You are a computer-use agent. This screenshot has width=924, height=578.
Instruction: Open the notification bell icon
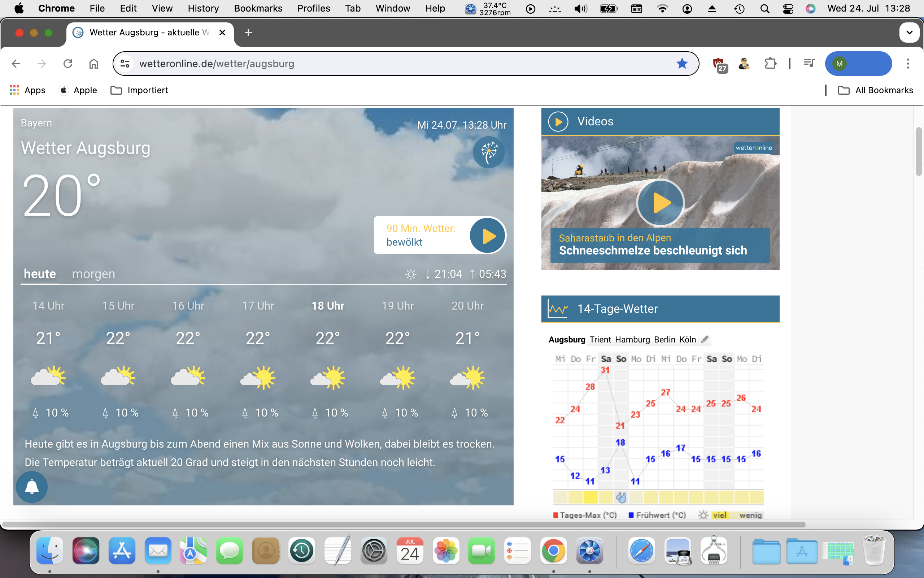(x=32, y=487)
